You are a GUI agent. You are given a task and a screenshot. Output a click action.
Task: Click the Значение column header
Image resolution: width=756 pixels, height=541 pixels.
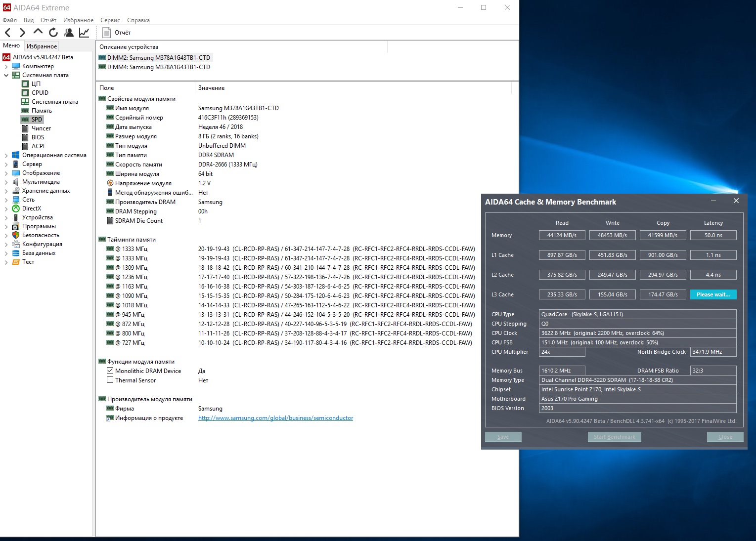211,88
